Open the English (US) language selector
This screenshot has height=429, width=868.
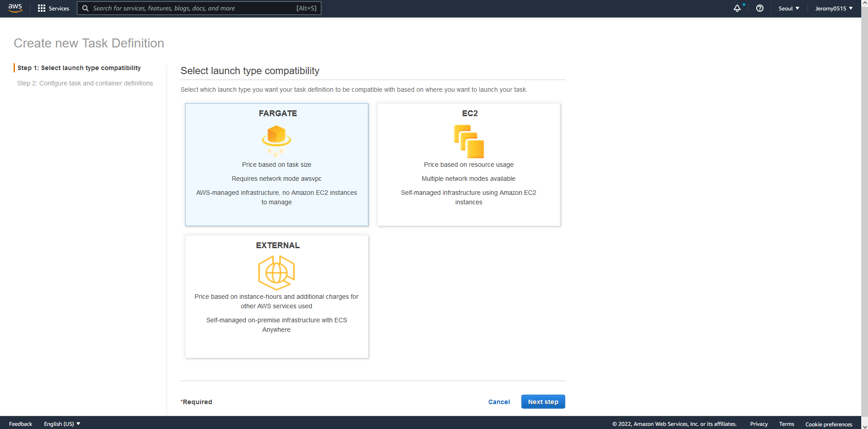point(62,424)
